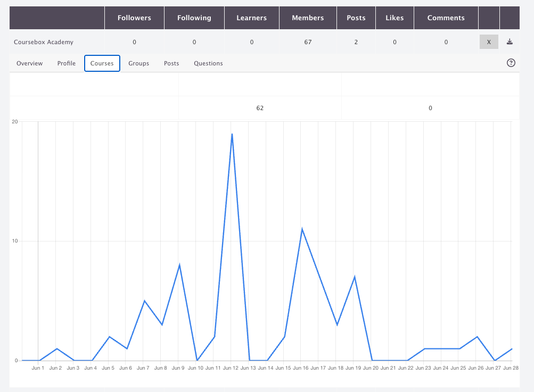
Task: Click the Jun 19 peak data point
Action: 355,277
